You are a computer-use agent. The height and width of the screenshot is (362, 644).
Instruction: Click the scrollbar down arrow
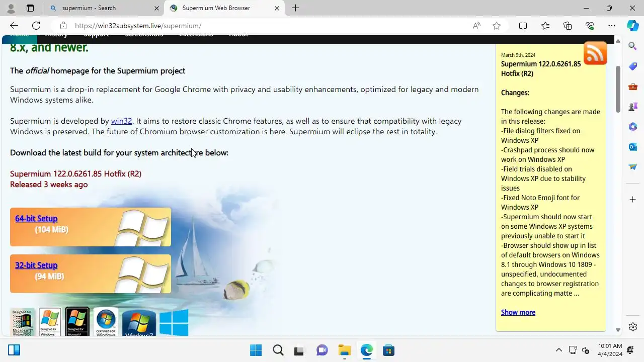(618, 330)
